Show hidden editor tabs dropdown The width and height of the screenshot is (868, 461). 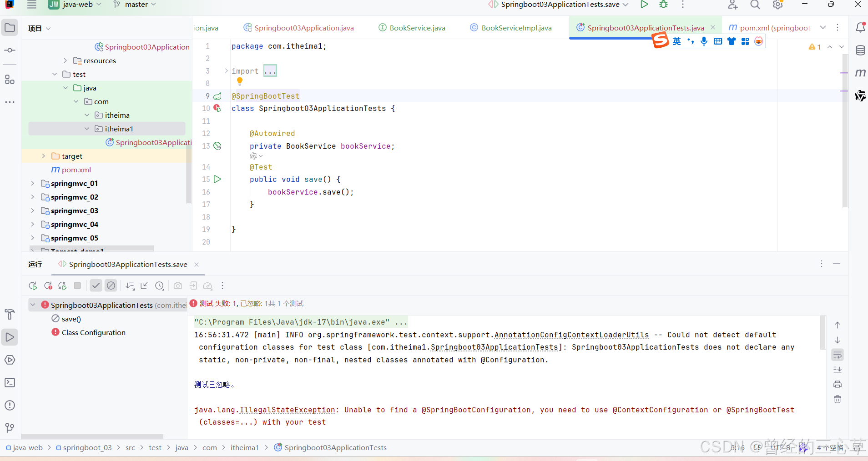(x=823, y=28)
